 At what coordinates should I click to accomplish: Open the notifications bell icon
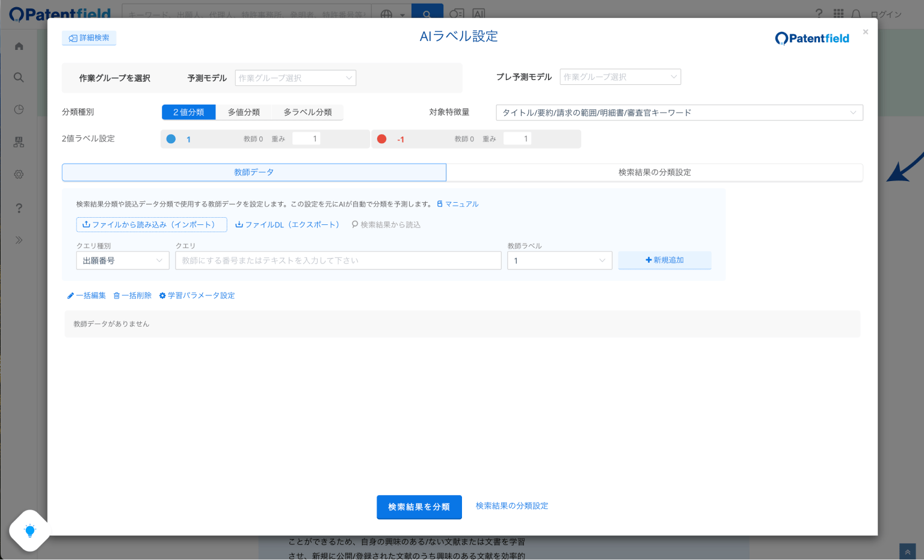856,14
